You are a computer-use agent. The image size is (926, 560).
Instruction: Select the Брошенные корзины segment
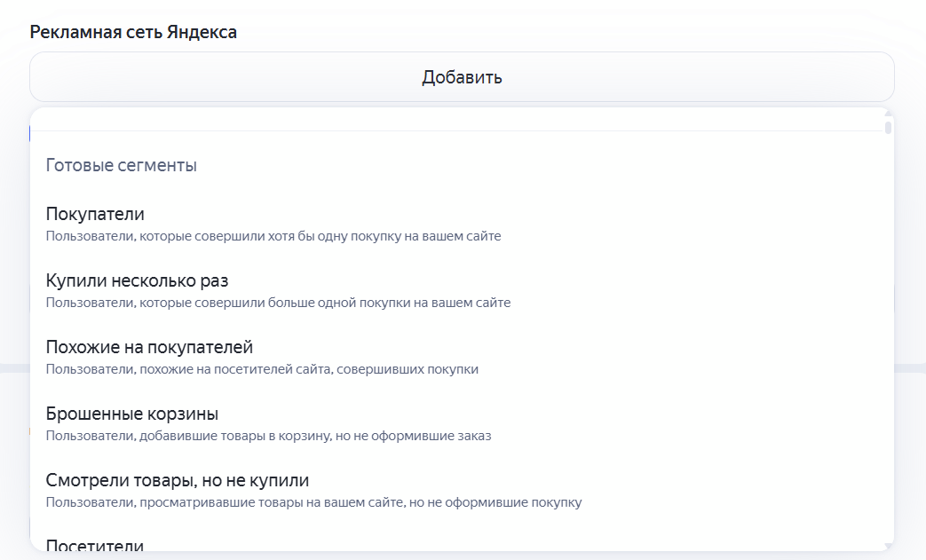coord(132,414)
